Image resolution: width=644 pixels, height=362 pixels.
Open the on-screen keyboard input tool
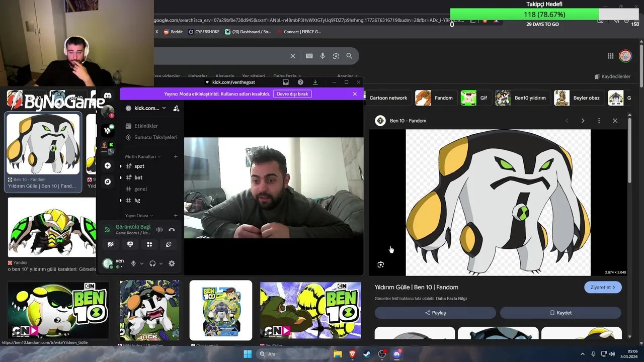click(309, 56)
